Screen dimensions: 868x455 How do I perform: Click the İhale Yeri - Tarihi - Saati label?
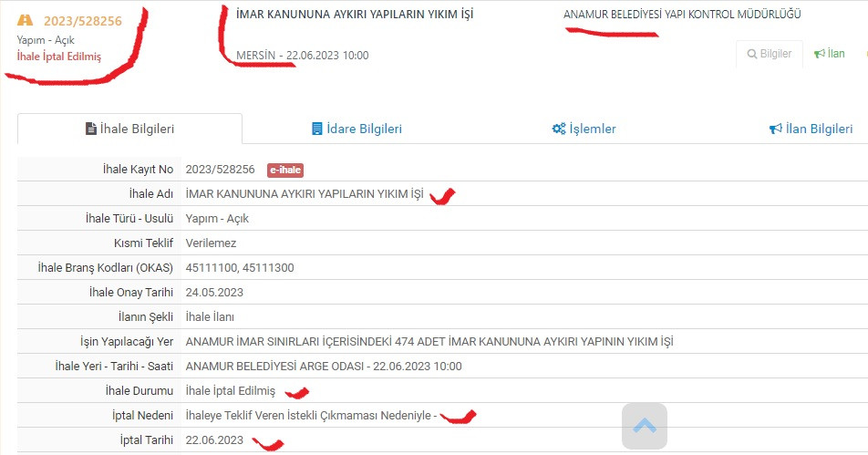pos(114,367)
